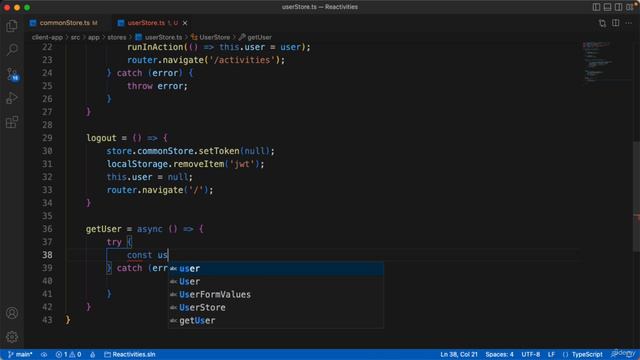This screenshot has width=640, height=360.
Task: Change encoding via UTF-8 indicator
Action: pos(531,354)
